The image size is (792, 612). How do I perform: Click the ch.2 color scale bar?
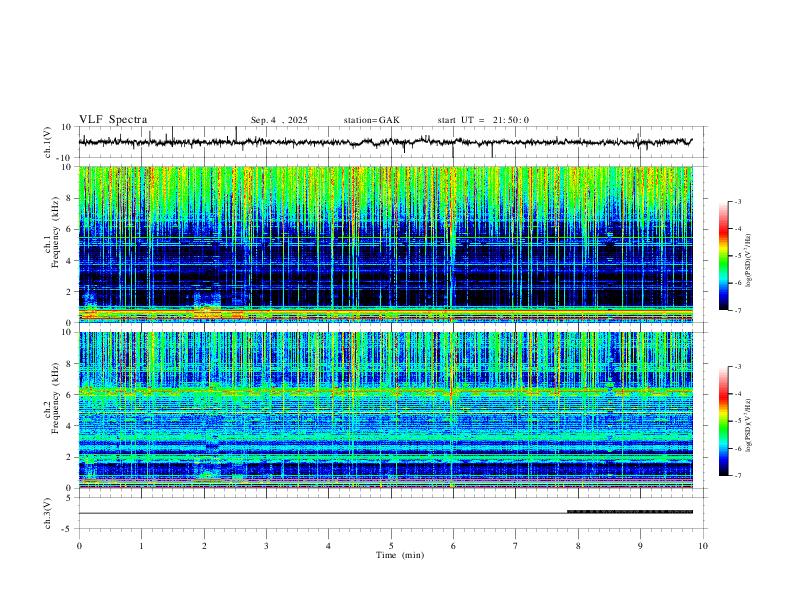pos(724,421)
